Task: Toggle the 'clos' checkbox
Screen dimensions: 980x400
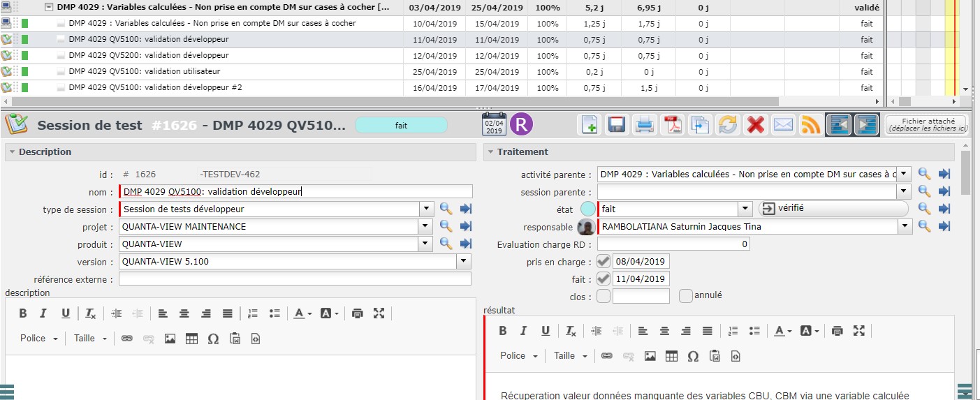Action: pyautogui.click(x=604, y=296)
